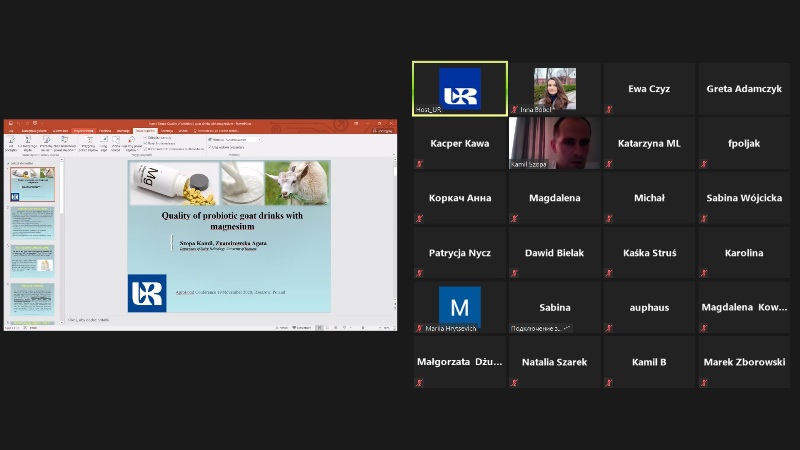
Task: Click the muted mic icon on Ewa Czyz tile
Action: tap(609, 109)
